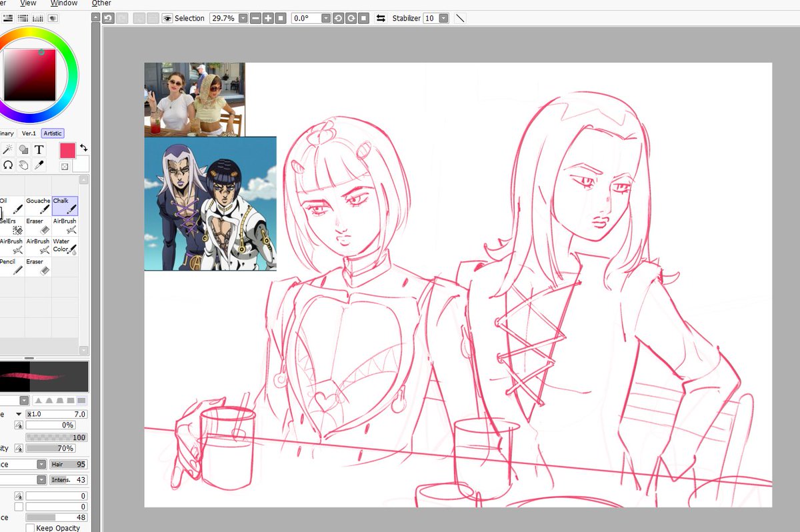Click inside the color saturation square
This screenshot has height=532, width=800.
(29, 75)
